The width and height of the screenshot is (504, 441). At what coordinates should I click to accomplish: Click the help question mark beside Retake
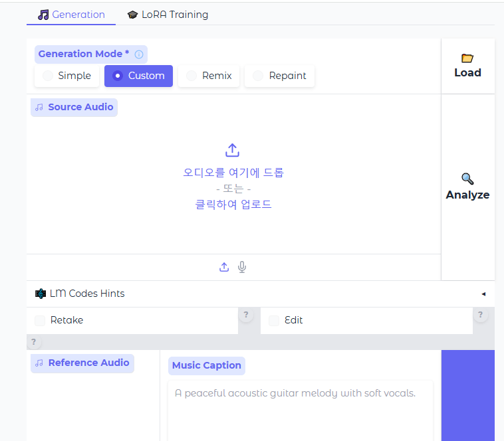(x=246, y=315)
